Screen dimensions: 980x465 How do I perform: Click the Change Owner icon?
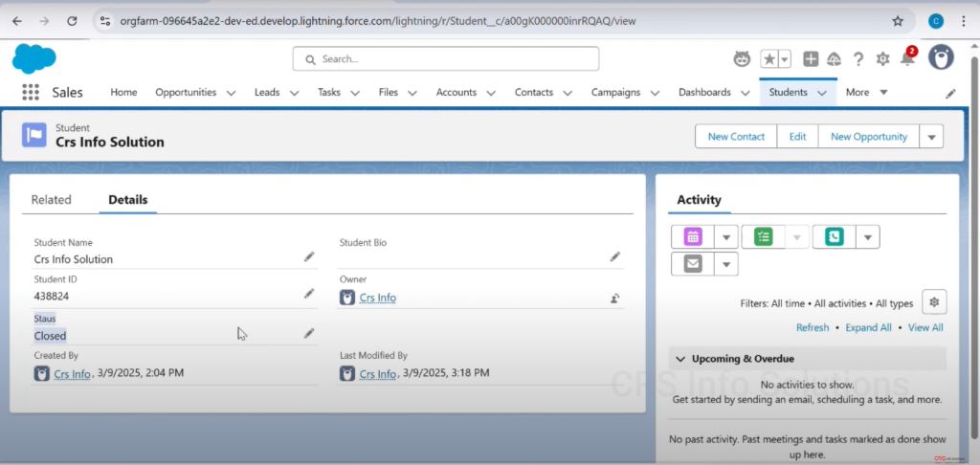(x=615, y=299)
